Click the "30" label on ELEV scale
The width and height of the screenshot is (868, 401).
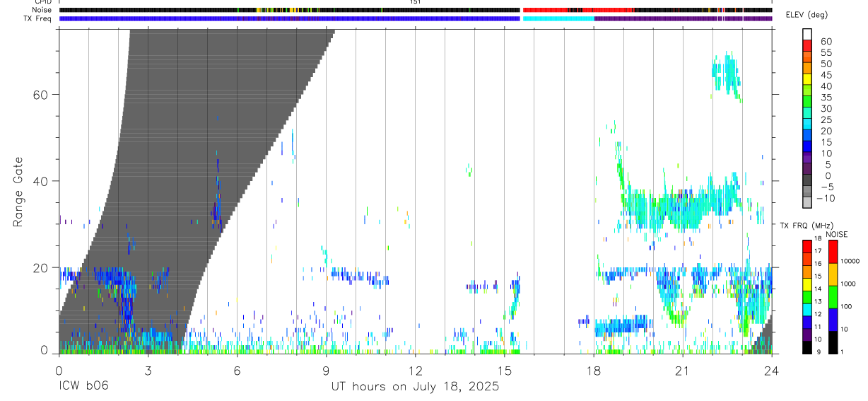826,109
